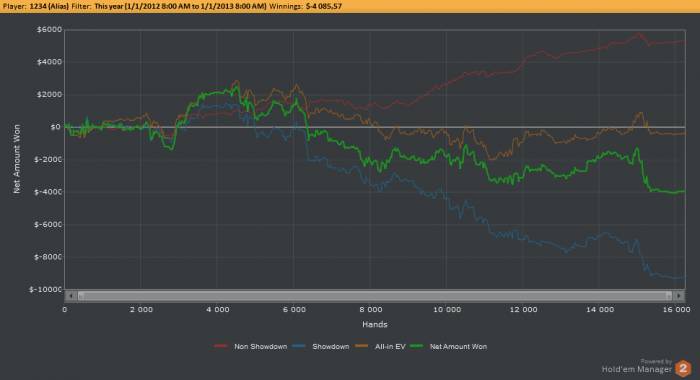
Task: Click the '$-6000' y-axis label
Action: [x=48, y=225]
